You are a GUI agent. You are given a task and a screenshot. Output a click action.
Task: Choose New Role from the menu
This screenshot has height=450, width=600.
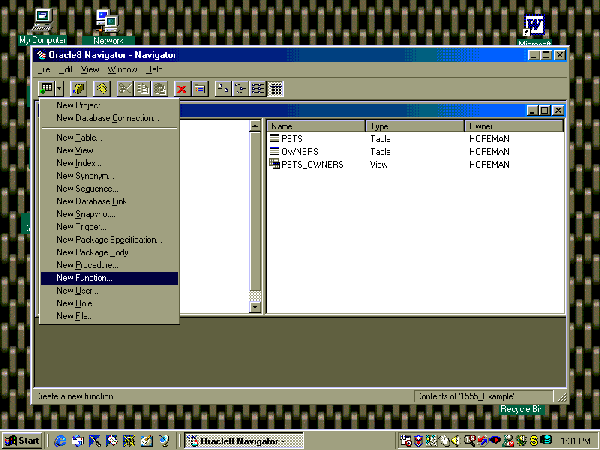tap(109, 303)
